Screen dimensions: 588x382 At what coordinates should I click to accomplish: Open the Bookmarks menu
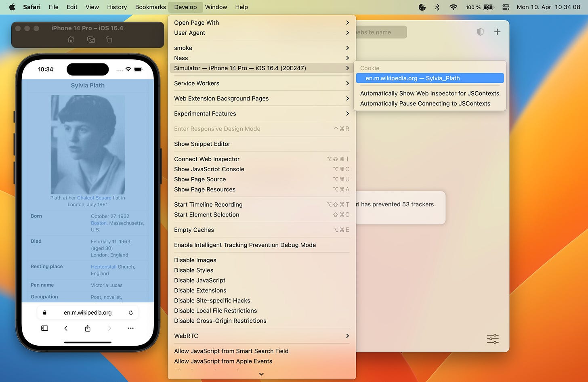(151, 7)
